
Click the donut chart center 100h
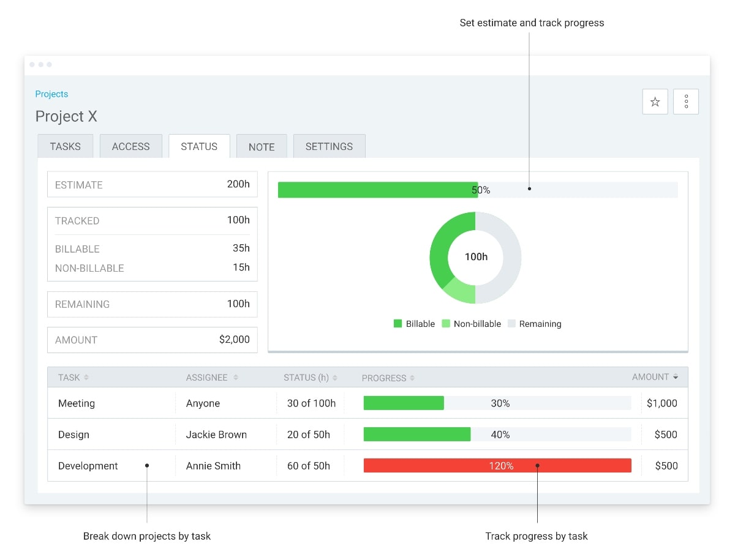[x=476, y=257]
